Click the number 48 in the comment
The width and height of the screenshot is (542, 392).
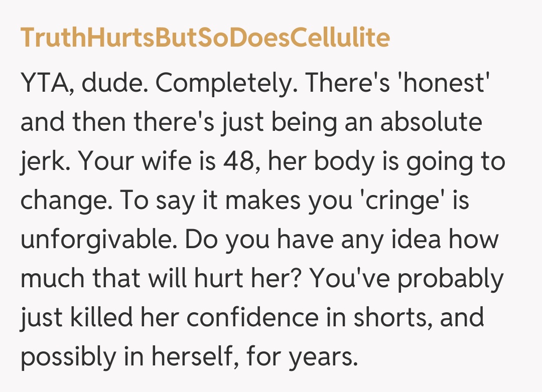pos(239,161)
